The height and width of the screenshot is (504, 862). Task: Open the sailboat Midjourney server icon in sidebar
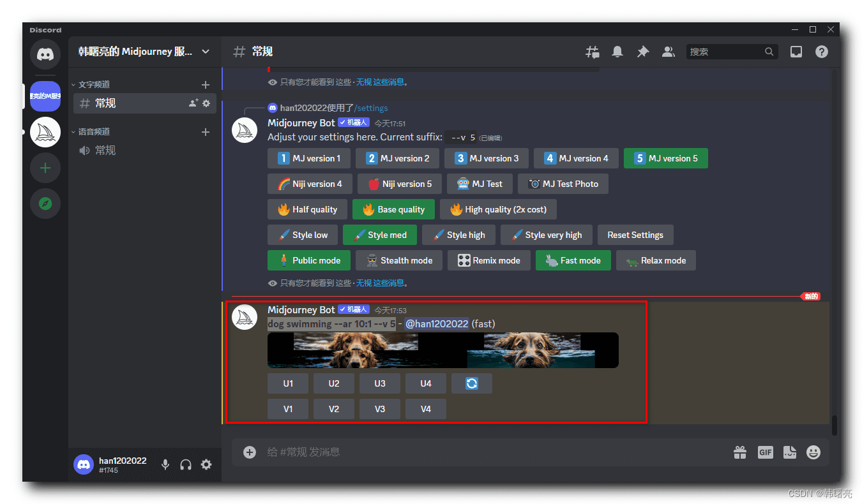click(45, 132)
